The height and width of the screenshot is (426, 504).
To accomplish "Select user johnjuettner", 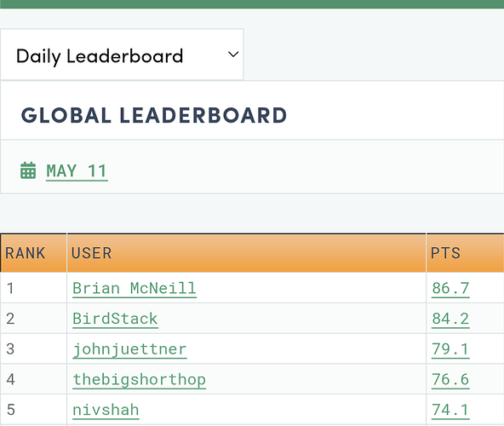I will tap(129, 349).
